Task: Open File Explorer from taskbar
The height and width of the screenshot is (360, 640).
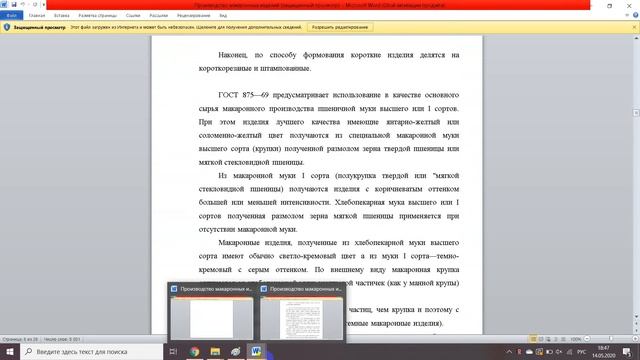Action: pos(215,351)
